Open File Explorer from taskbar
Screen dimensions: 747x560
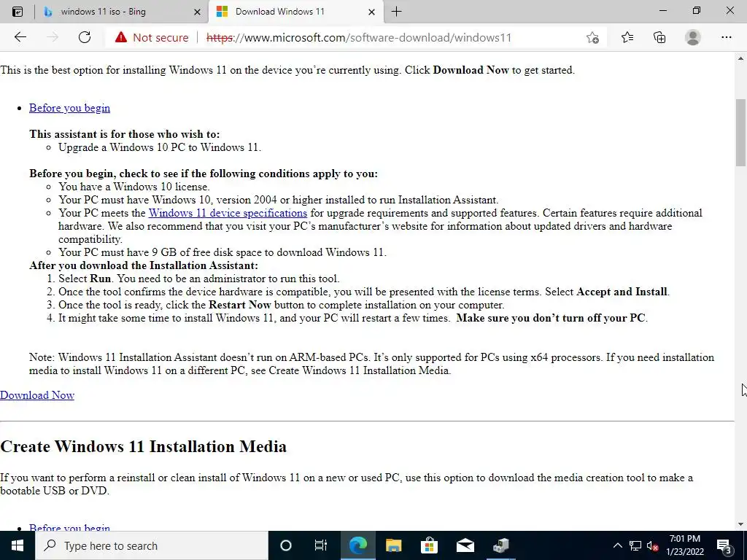click(x=393, y=545)
